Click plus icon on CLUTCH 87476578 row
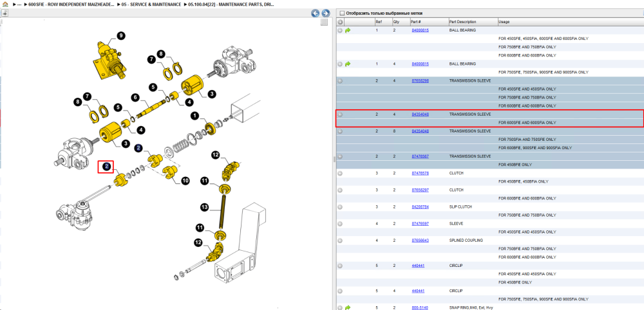Image resolution: width=644 pixels, height=310 pixels. pos(340,173)
